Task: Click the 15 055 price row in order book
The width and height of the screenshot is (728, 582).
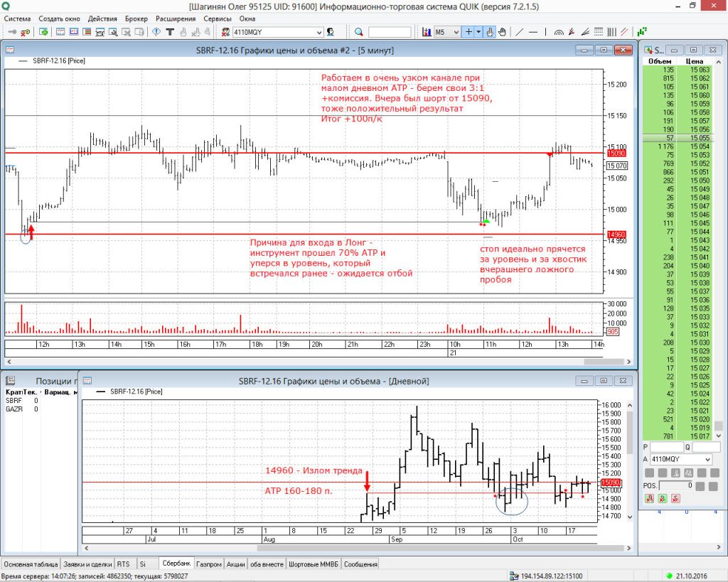Action: (677, 138)
